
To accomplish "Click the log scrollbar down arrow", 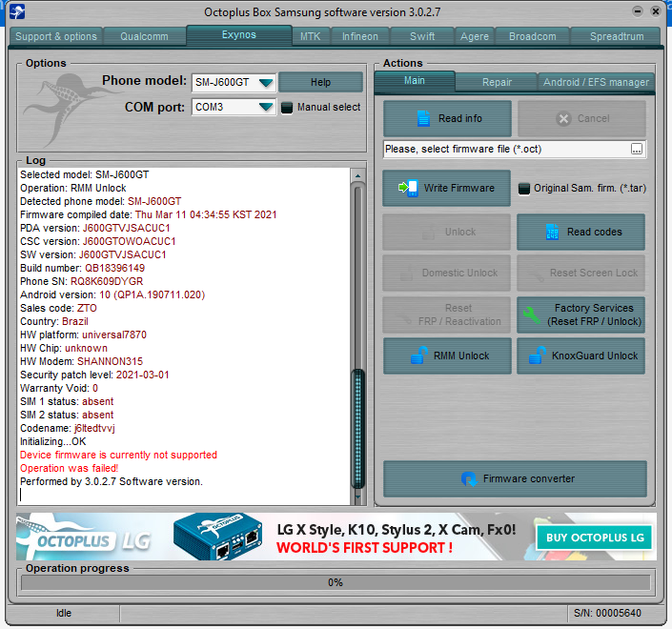I will click(357, 497).
